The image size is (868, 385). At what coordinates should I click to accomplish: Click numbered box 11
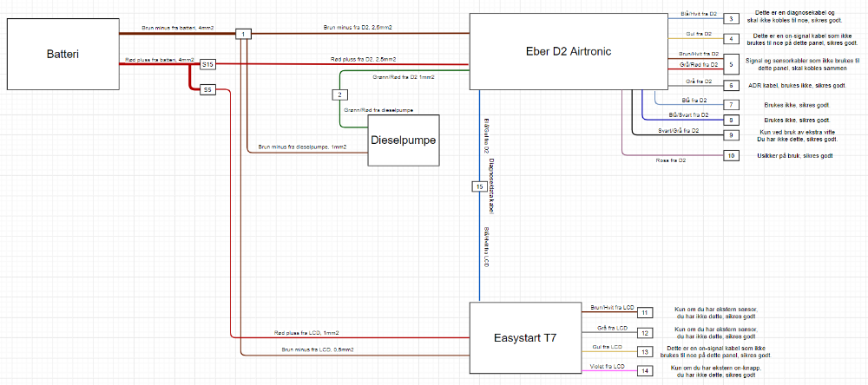pos(645,312)
